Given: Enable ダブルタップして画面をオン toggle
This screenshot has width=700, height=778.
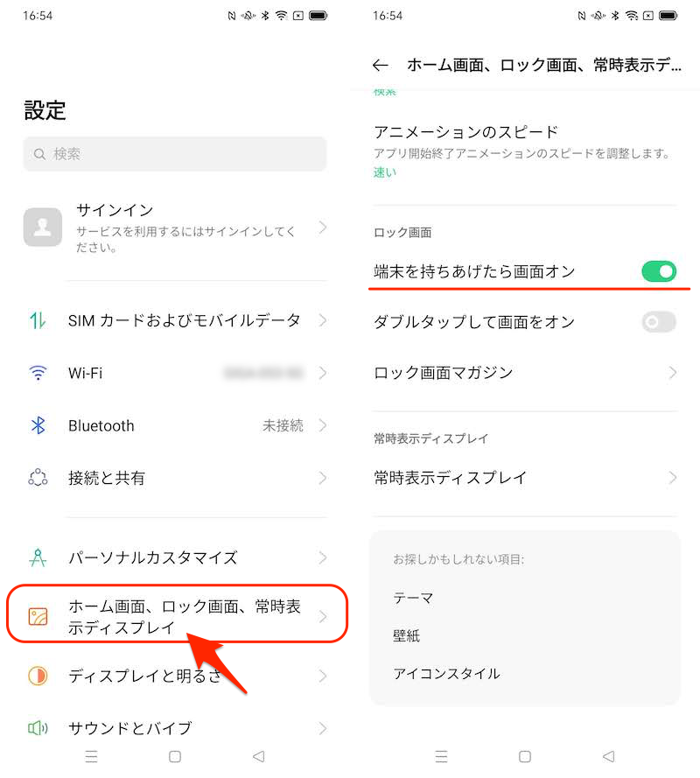Looking at the screenshot, I should pos(658,322).
